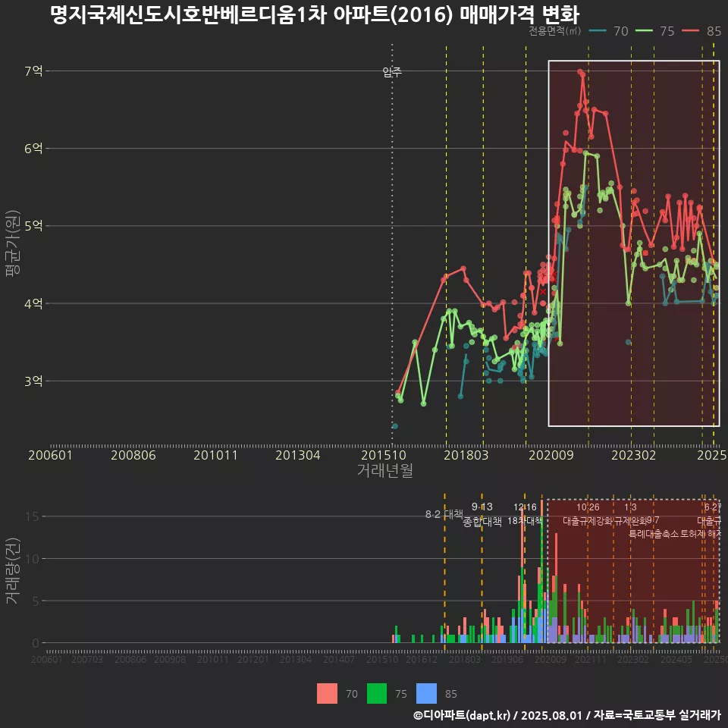This screenshot has width=728, height=728.
Task: Select the green 75 bar legend swatch
Action: [x=377, y=693]
